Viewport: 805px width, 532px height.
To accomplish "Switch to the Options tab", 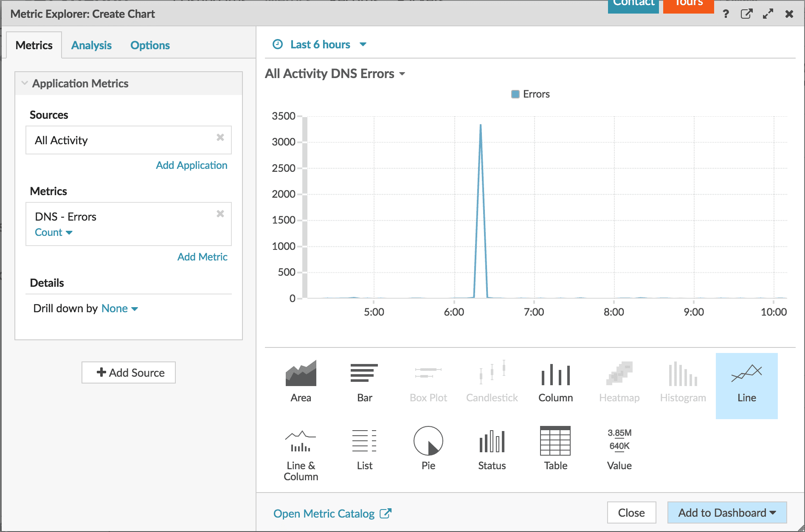I will coord(150,45).
